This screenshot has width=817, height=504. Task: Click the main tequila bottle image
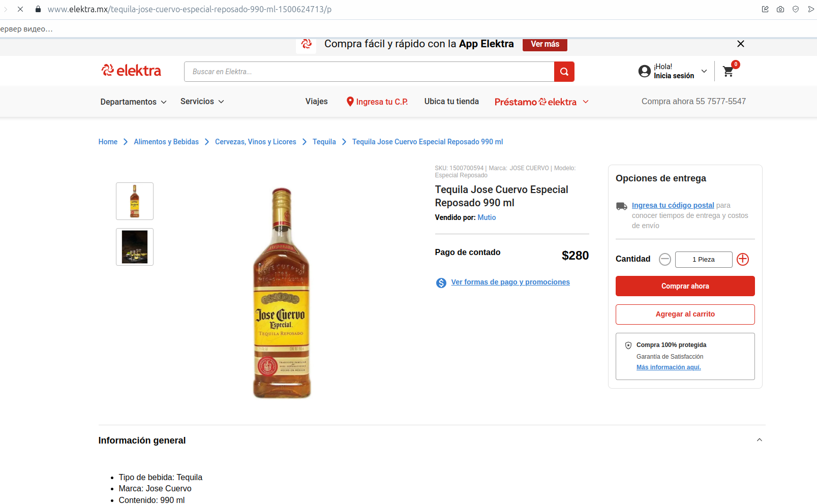[x=282, y=293]
